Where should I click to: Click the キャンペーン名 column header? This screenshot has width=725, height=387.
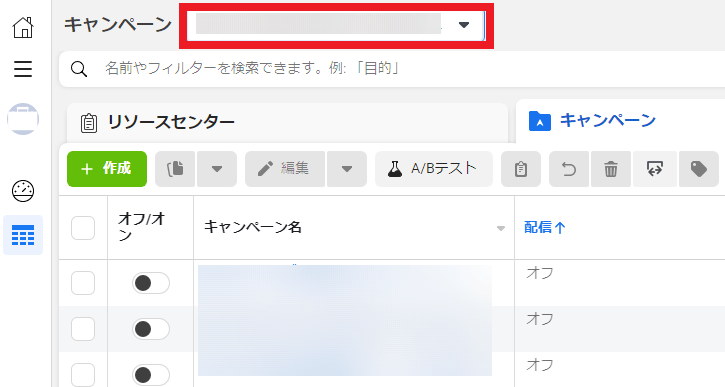(253, 227)
